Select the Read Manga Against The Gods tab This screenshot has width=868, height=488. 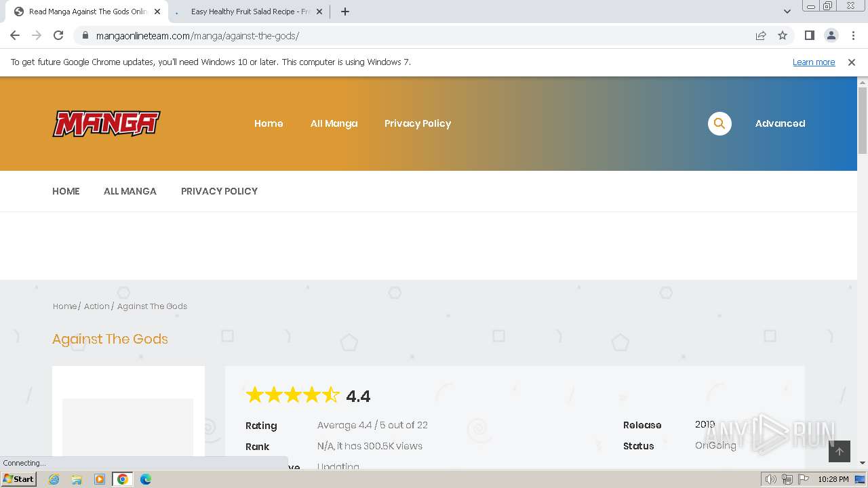coord(85,12)
